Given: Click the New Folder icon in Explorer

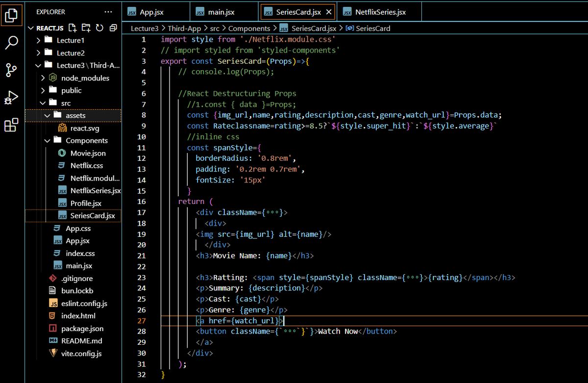Looking at the screenshot, I should [86, 27].
